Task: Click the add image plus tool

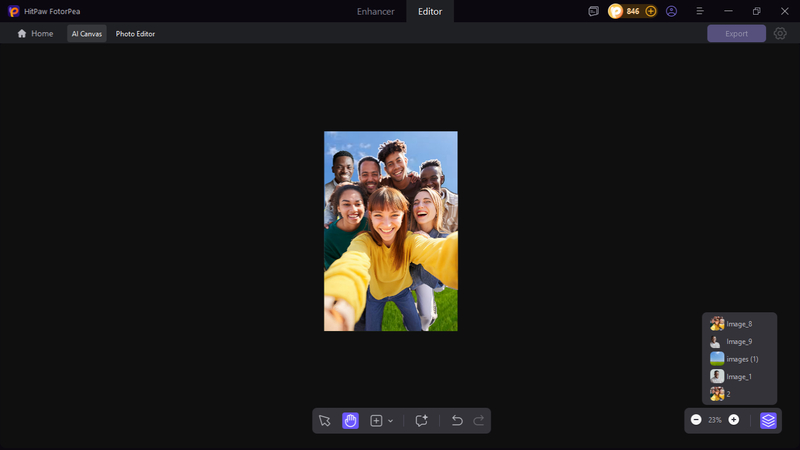Action: 376,420
